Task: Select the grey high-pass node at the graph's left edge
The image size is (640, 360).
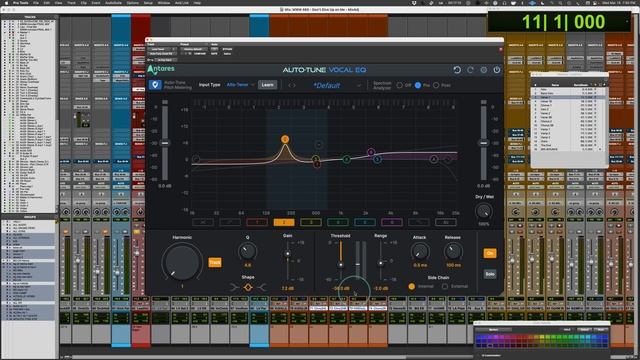Action: click(x=196, y=159)
